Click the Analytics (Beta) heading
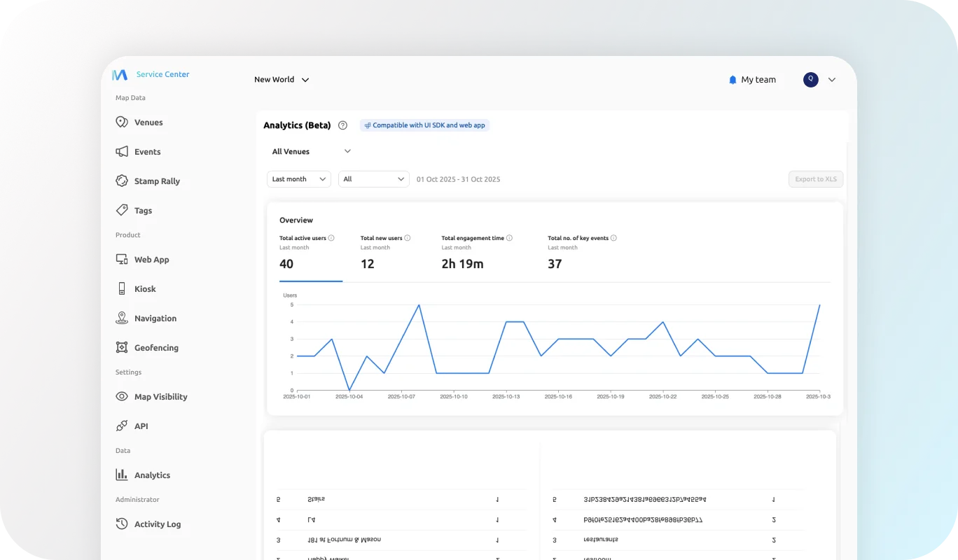958x560 pixels. [x=297, y=125]
